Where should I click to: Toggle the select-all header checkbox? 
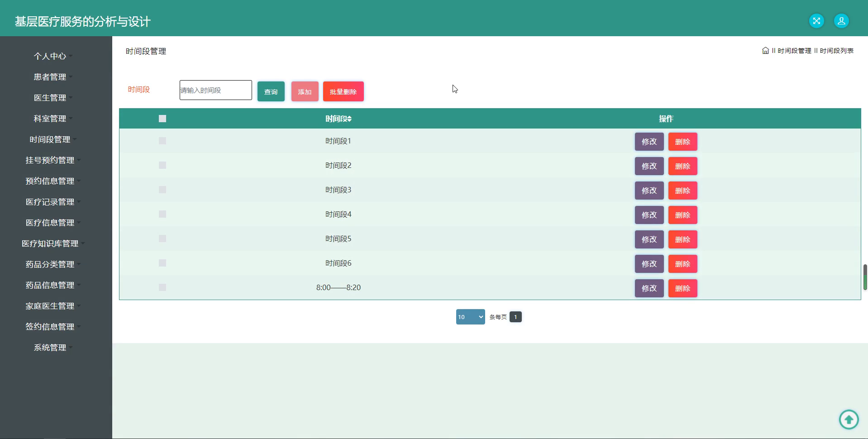[x=162, y=119]
